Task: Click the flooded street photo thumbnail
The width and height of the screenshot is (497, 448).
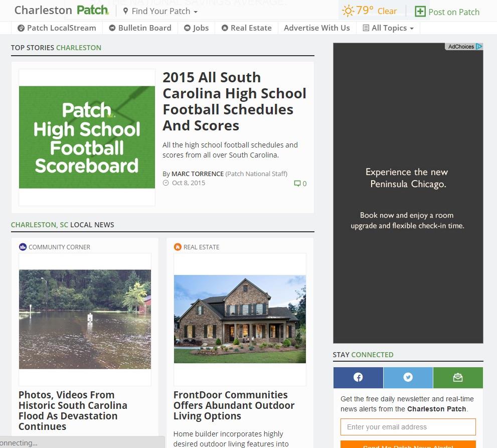Action: coord(85,319)
